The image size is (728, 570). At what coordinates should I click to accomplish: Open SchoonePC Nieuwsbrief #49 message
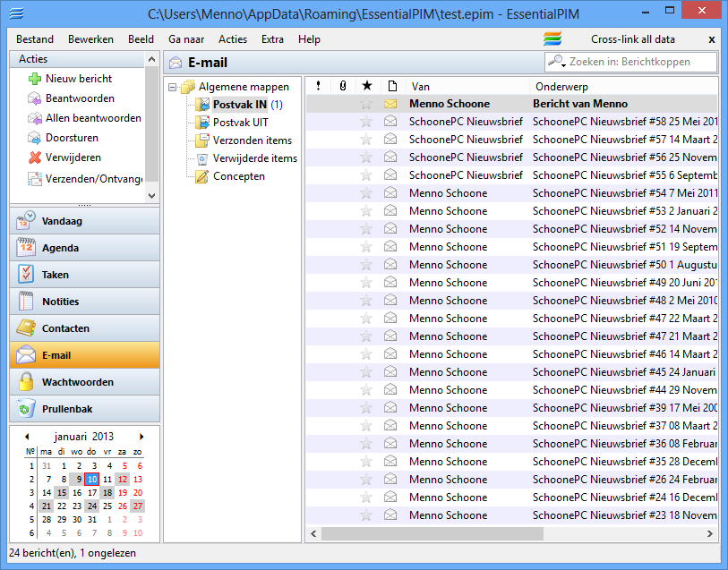pyautogui.click(x=511, y=283)
